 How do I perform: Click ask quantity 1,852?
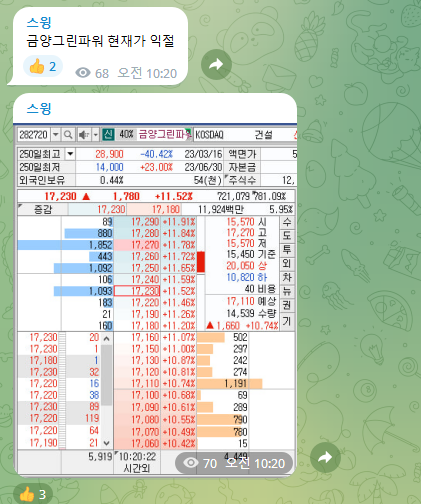(100, 245)
